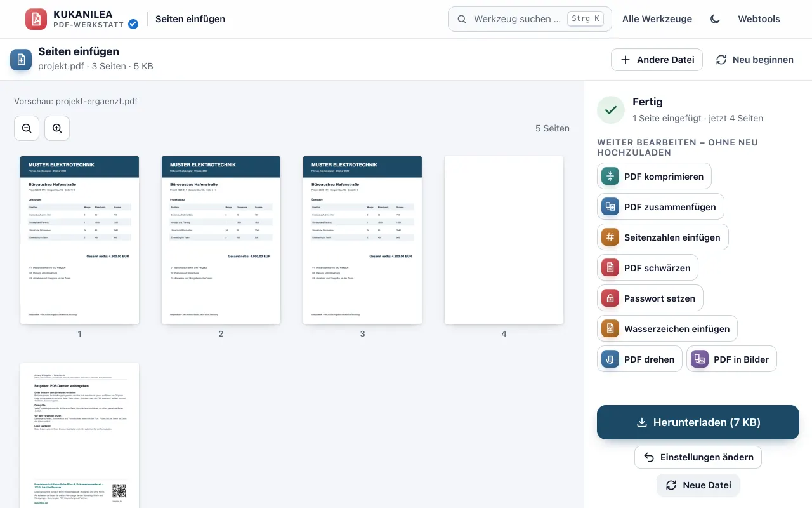812x508 pixels.
Task: Click Neu beginnen in the header
Action: (x=754, y=60)
